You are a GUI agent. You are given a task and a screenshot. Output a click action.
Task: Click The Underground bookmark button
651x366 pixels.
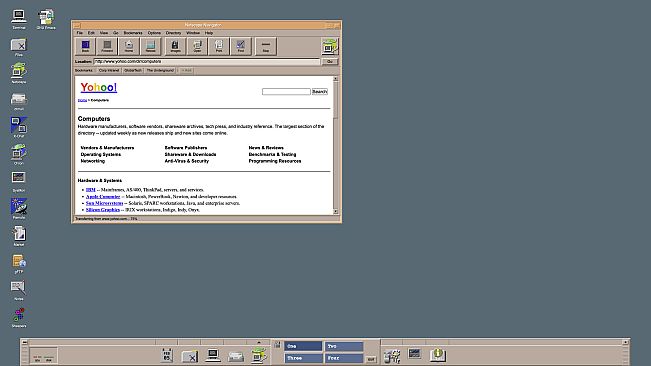[160, 71]
